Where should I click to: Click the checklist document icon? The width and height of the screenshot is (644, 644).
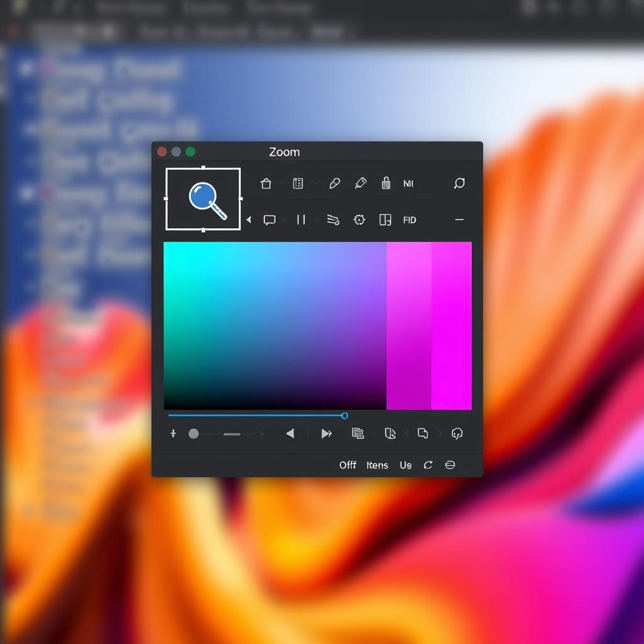tap(297, 183)
